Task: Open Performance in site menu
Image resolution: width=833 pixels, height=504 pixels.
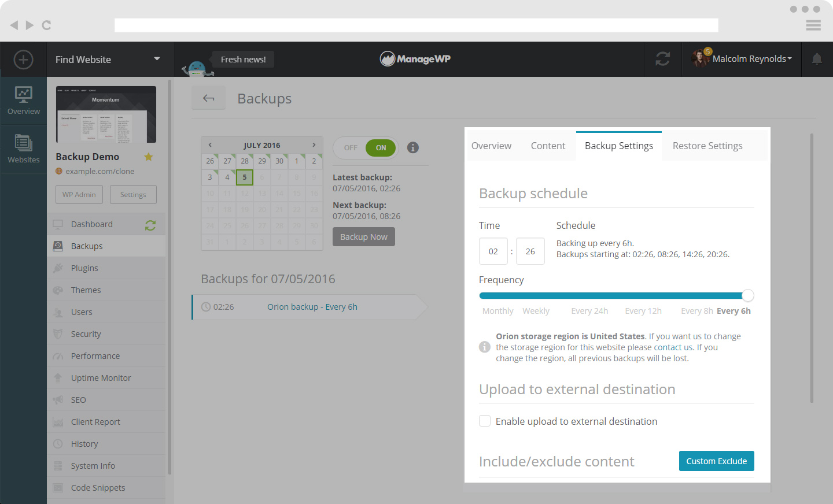Action: (106, 356)
